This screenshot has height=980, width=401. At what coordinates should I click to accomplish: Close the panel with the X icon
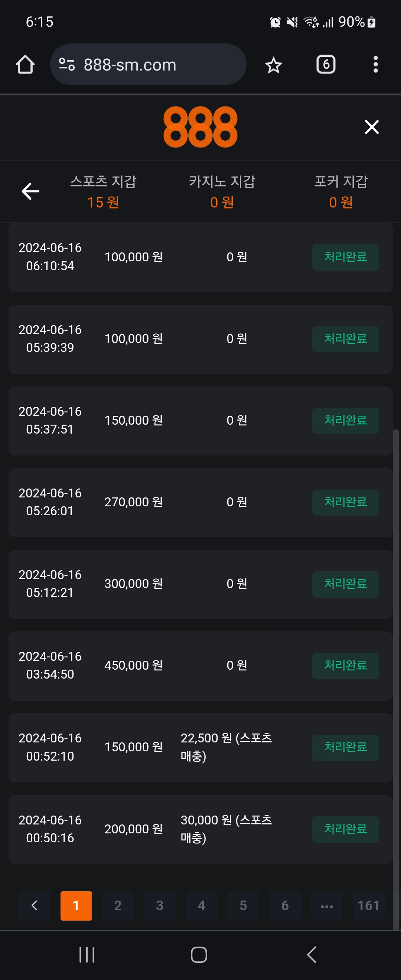(x=371, y=127)
